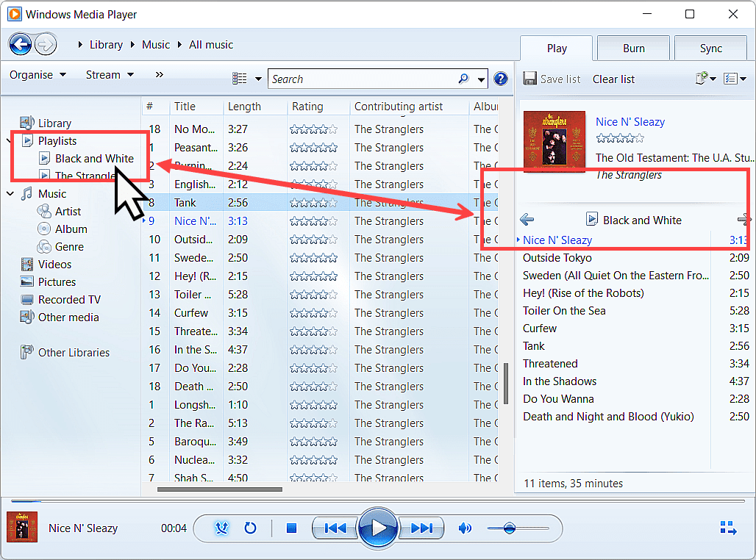Image resolution: width=756 pixels, height=560 pixels.
Task: Open the Stream dropdown menu
Action: coord(108,74)
